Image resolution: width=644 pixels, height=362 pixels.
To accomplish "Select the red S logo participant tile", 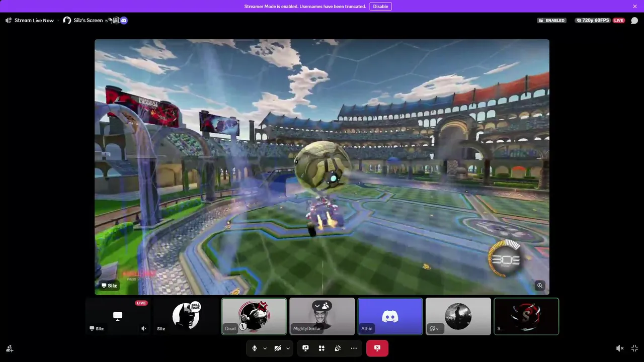I will tap(526, 316).
